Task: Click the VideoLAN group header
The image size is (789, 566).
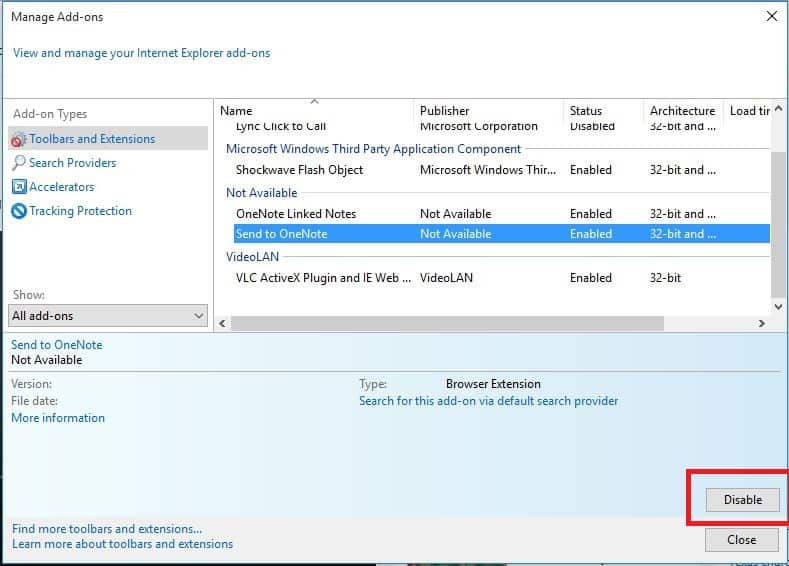Action: click(252, 257)
